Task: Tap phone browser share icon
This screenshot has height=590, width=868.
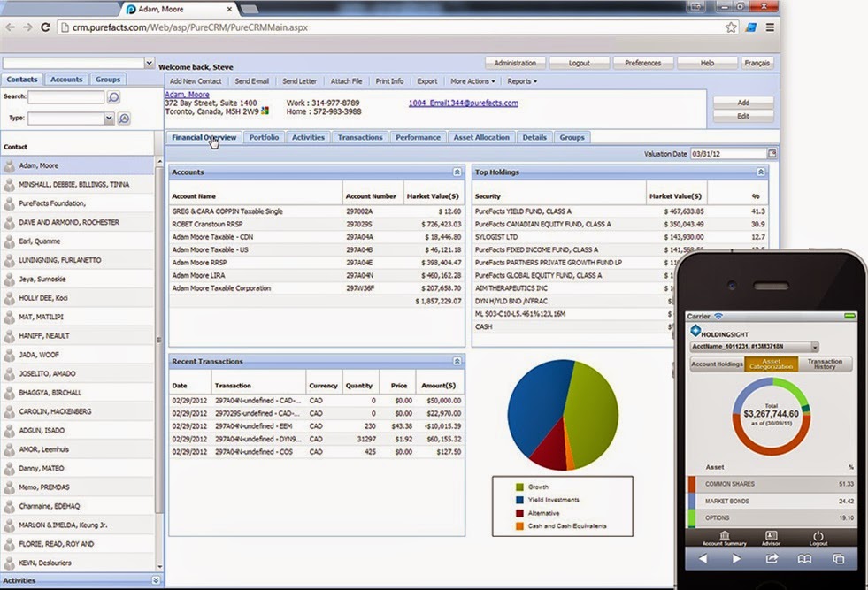Action: pos(772,559)
